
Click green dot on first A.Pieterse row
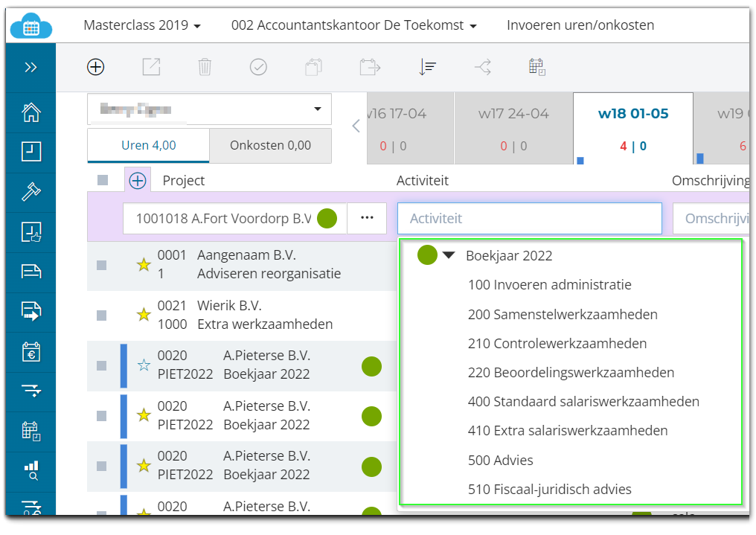tap(371, 366)
